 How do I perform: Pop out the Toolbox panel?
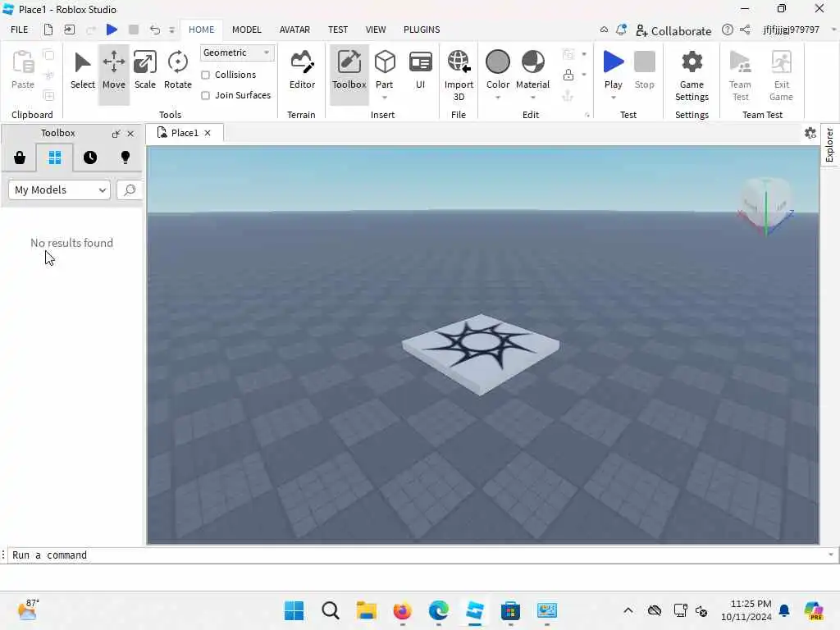(116, 134)
